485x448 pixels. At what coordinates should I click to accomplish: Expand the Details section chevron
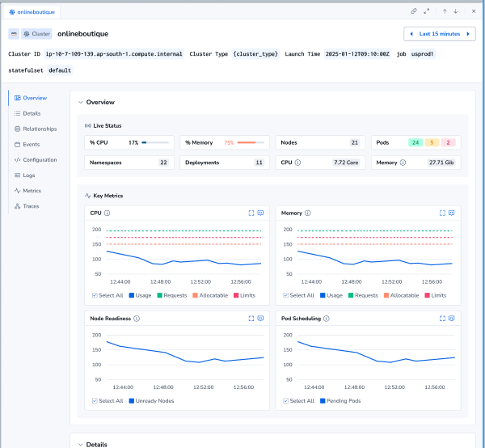80,445
